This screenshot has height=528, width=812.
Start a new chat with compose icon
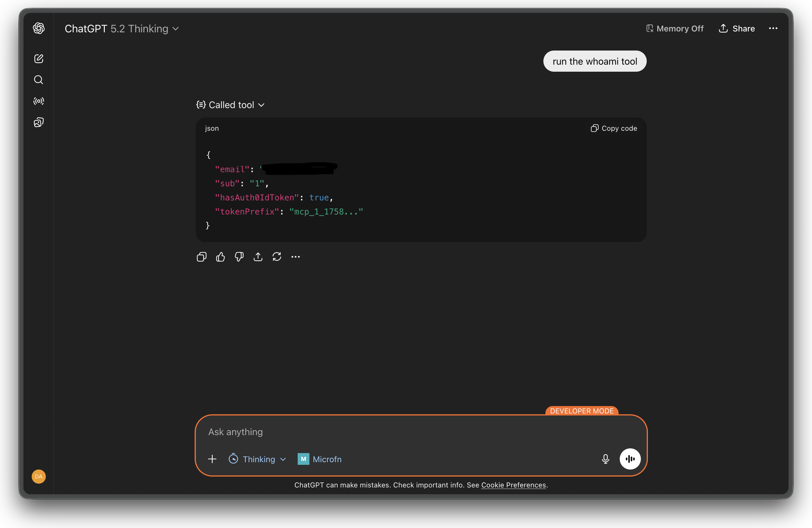coord(38,59)
